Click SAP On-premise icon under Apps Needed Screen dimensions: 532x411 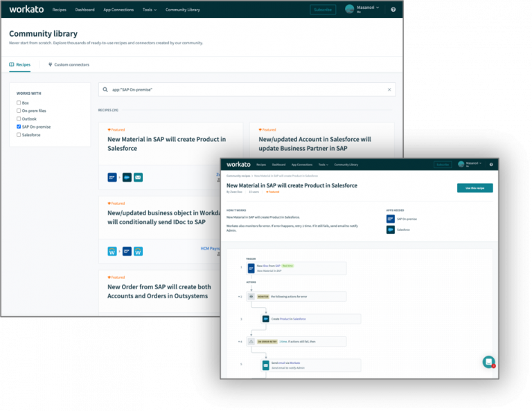click(x=391, y=219)
